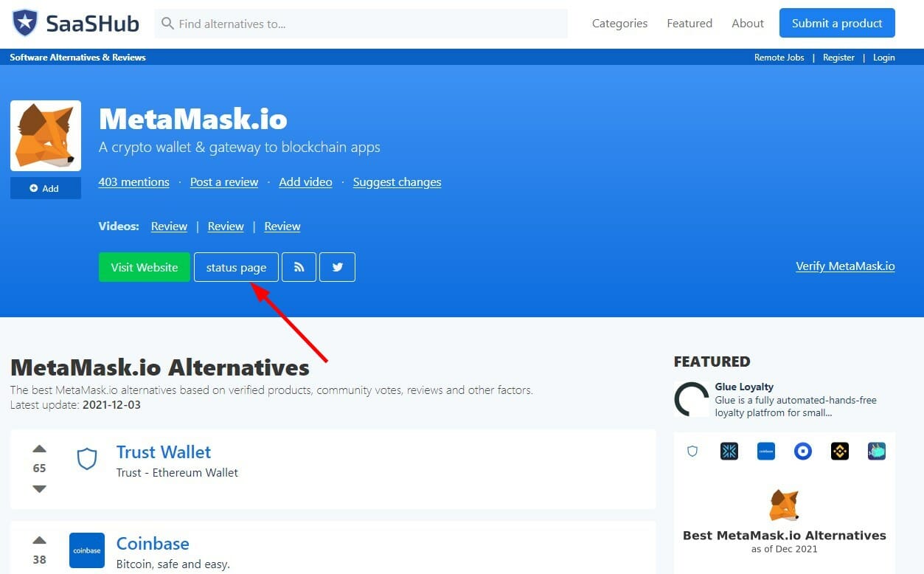Click the small Coinbase icon in featured card
This screenshot has height=574, width=924.
tap(766, 451)
